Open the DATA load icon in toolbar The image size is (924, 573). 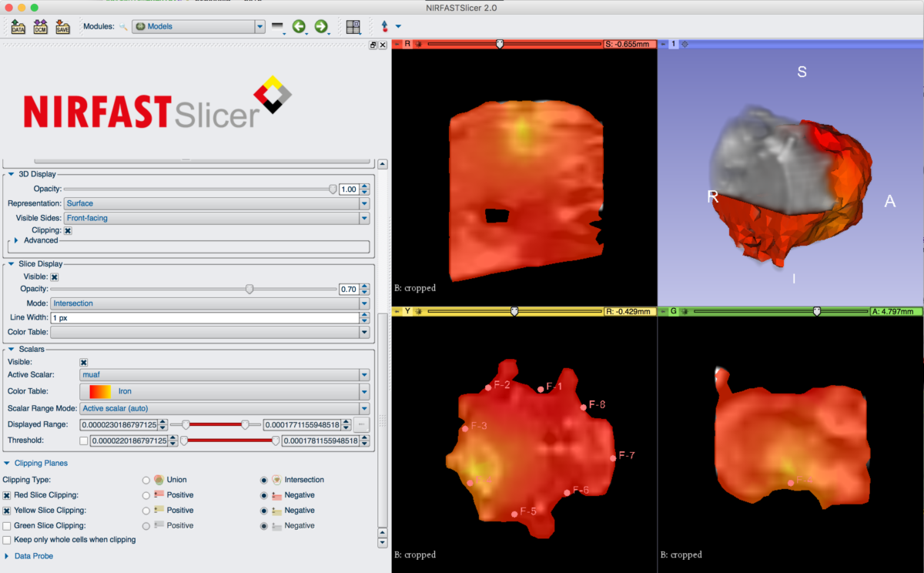point(17,26)
